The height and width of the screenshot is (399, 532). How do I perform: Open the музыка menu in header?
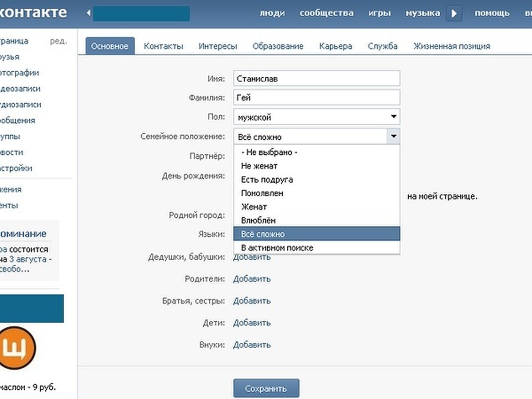click(422, 13)
